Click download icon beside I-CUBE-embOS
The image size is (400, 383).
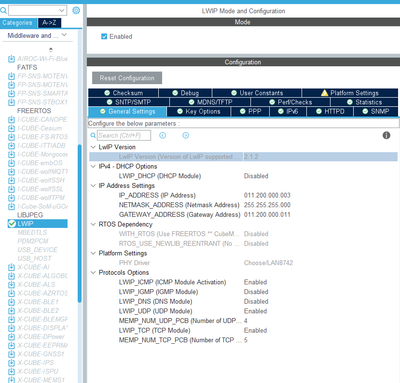coord(11,163)
